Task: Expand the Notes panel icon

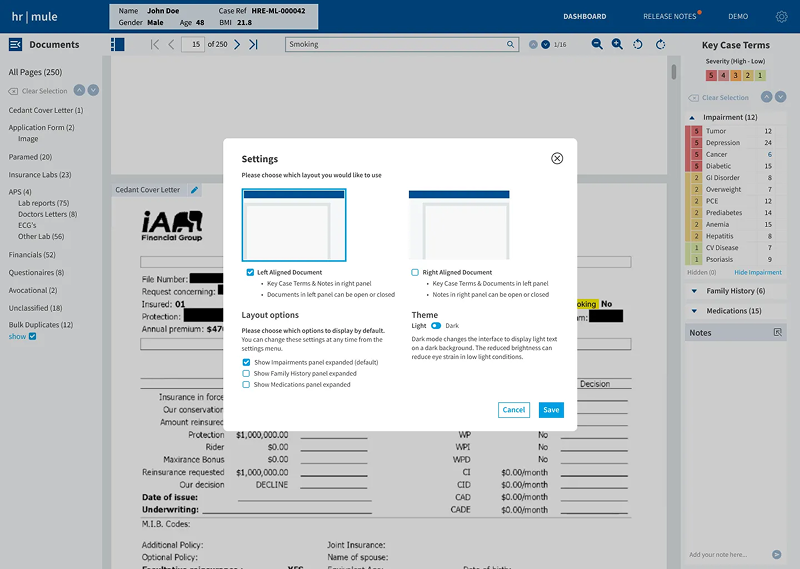Action: tap(778, 332)
